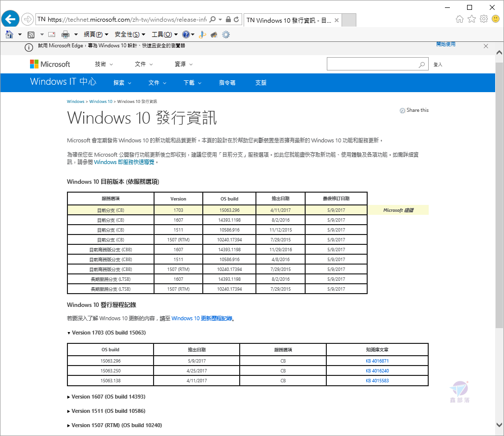Expand the 技術 dropdown in Microsoft header
Screen dimensions: 504x436
click(x=104, y=64)
